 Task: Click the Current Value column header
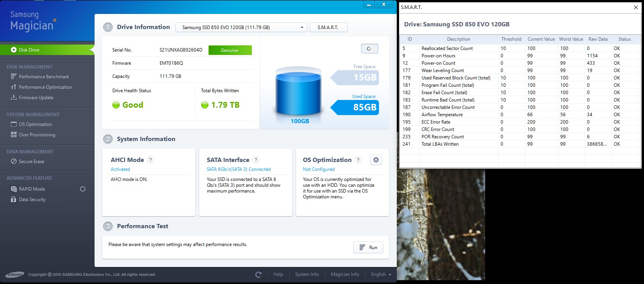541,39
